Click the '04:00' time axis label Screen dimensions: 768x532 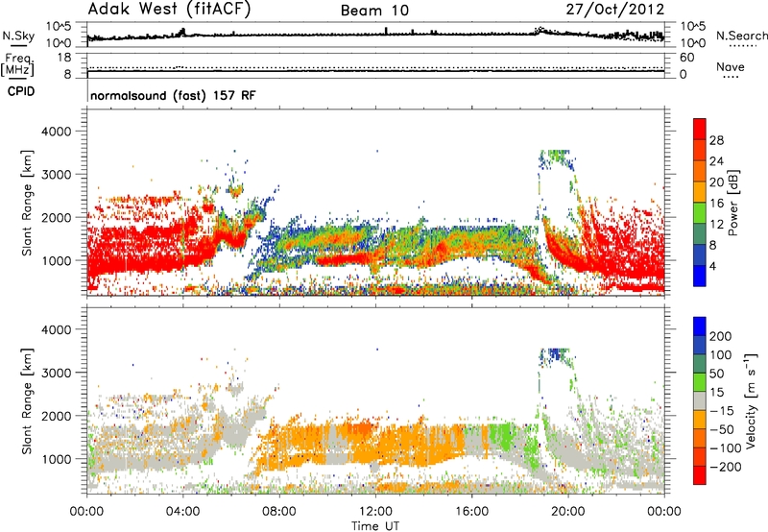point(182,512)
